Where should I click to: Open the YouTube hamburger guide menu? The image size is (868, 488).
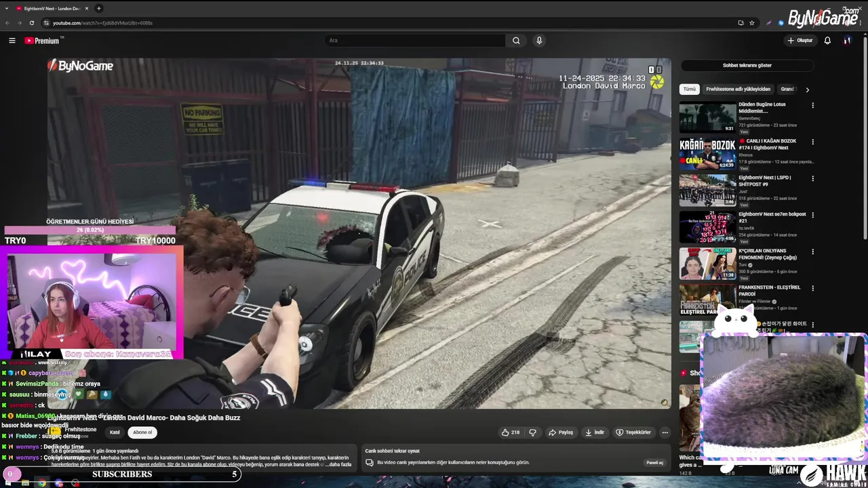tap(12, 41)
